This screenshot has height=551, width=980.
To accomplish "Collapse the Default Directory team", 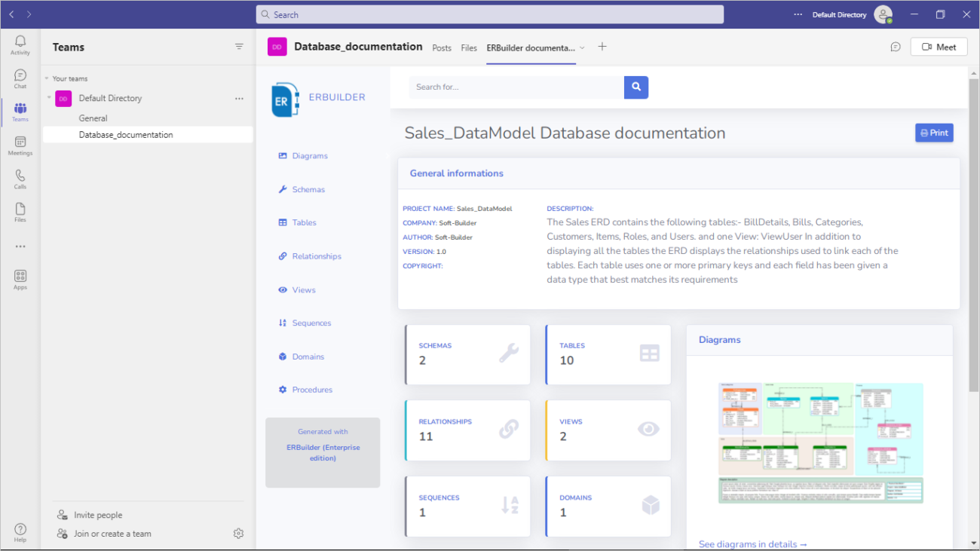I will coord(47,98).
